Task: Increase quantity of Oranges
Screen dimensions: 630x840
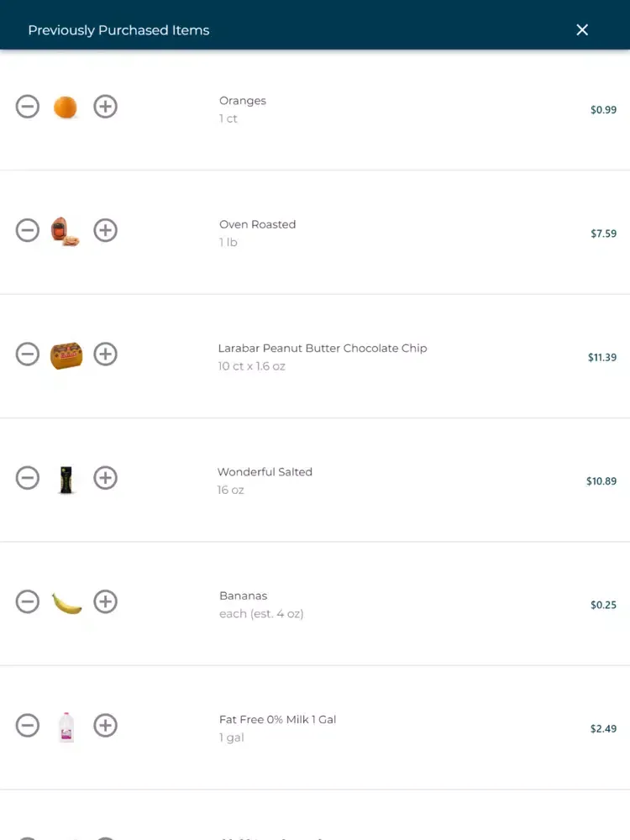Action: click(x=106, y=106)
